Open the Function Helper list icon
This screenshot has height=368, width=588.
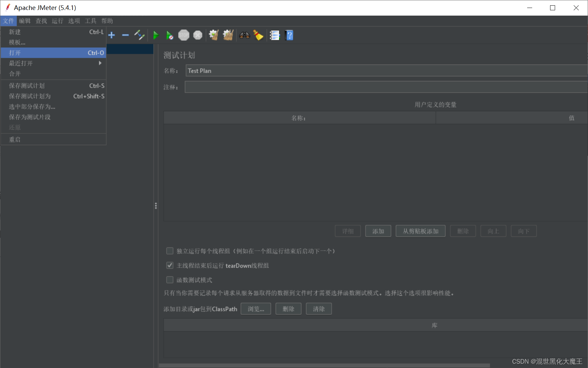pos(275,35)
